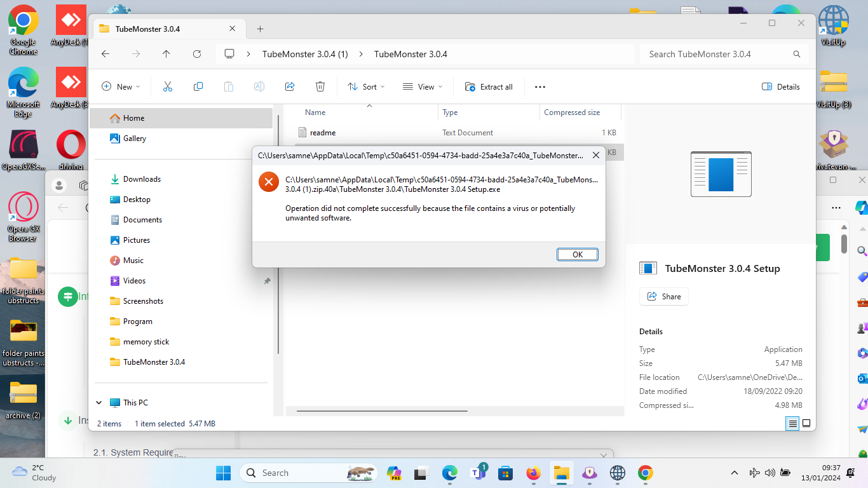Navigate back with the Back arrow
This screenshot has height=488, width=868.
(105, 54)
